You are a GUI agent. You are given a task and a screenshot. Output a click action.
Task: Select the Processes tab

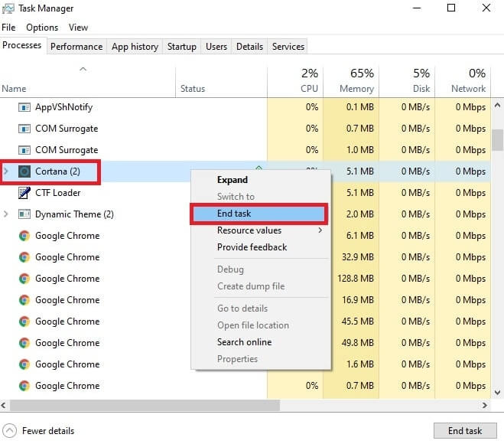pos(22,45)
